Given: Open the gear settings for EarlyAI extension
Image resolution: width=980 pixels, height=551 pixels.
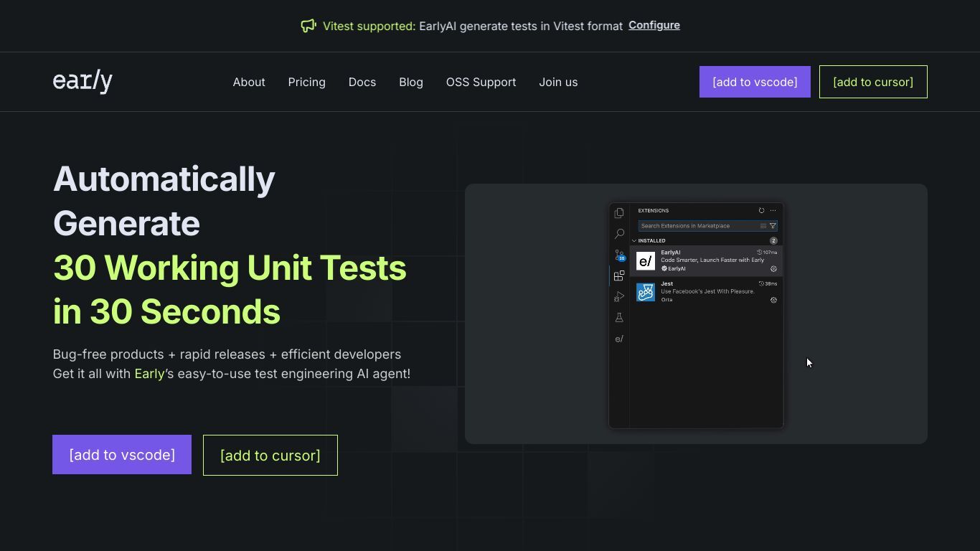Looking at the screenshot, I should (773, 269).
